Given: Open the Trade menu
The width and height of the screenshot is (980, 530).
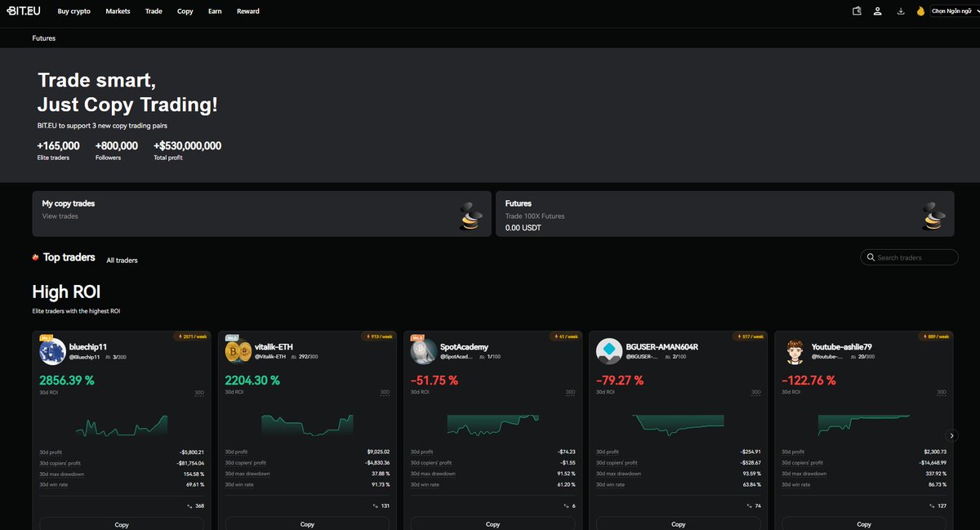Looking at the screenshot, I should [154, 11].
